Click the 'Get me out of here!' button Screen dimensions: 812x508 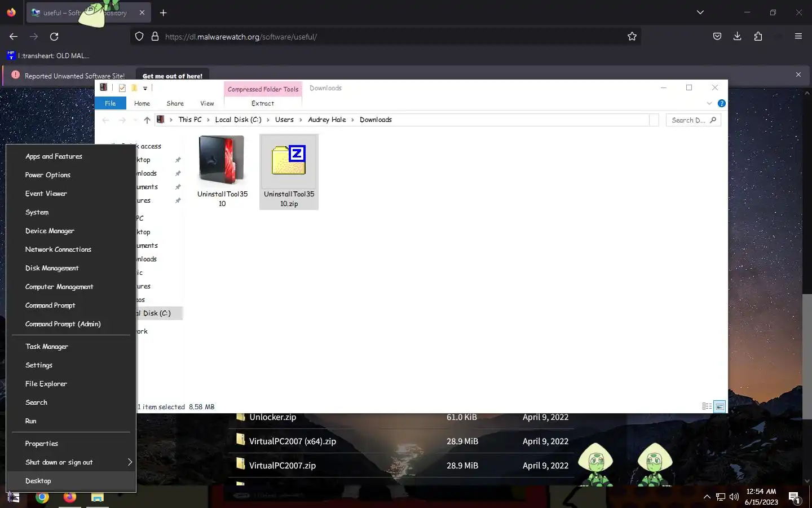173,76
